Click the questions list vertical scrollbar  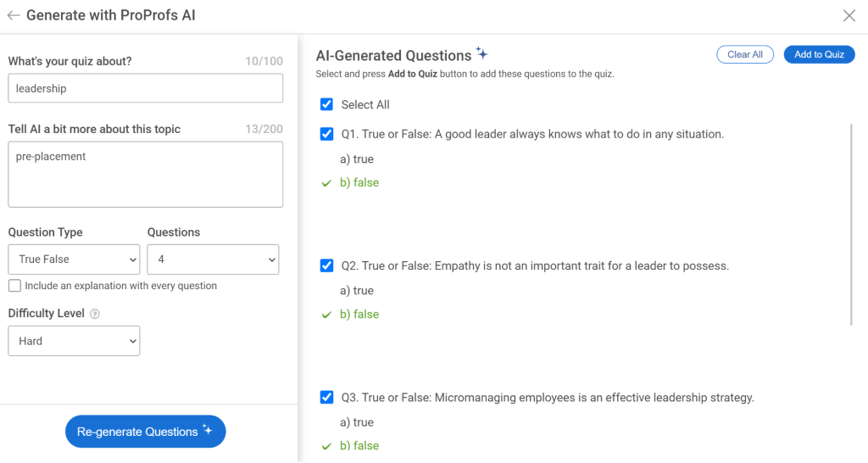pos(851,225)
